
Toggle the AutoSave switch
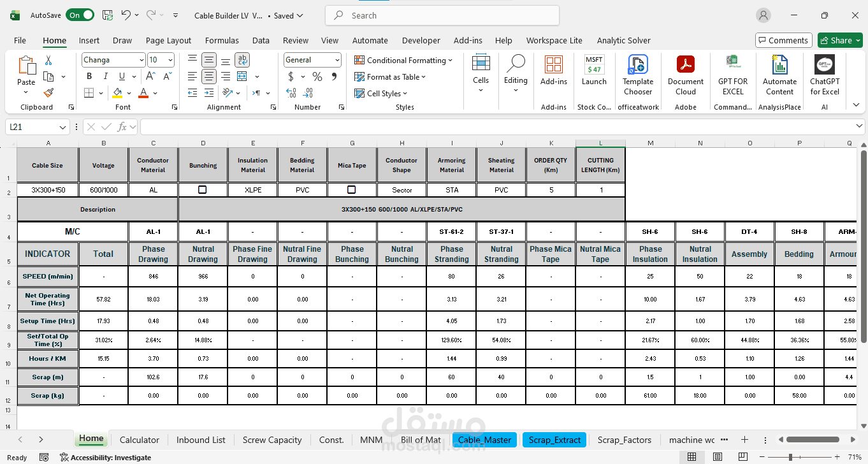(80, 15)
